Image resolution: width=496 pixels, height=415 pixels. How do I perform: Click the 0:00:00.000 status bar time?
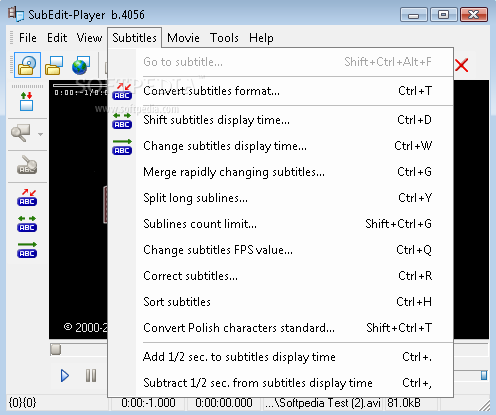[224, 403]
